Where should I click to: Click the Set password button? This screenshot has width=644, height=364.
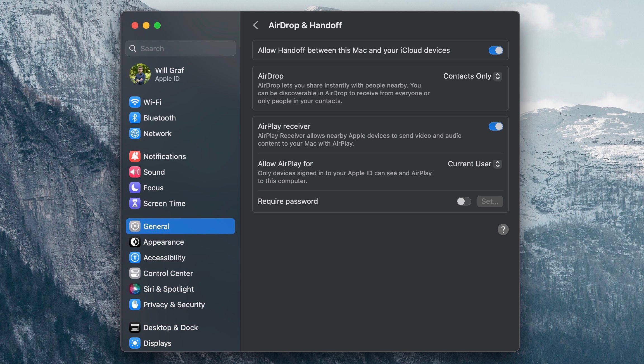pyautogui.click(x=489, y=201)
